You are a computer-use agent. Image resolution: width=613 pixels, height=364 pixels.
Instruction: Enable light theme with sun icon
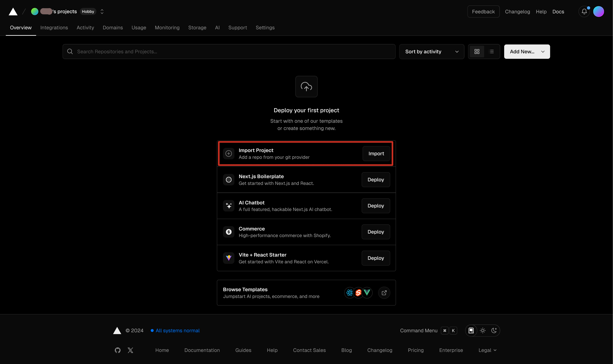click(483, 330)
